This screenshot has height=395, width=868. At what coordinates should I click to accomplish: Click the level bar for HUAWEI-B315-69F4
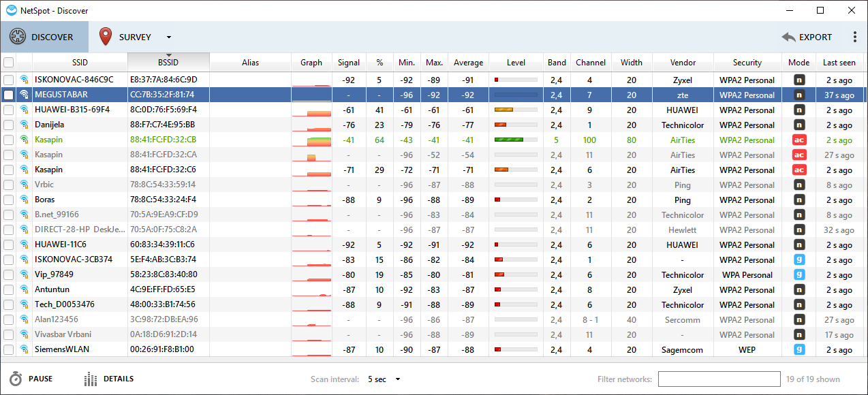(516, 110)
